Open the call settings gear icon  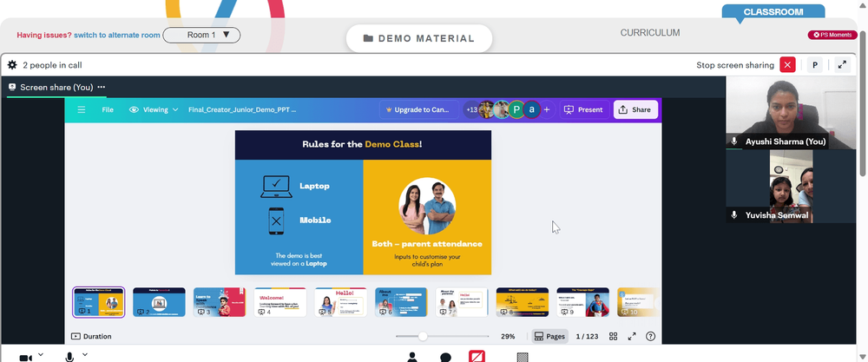pyautogui.click(x=12, y=65)
